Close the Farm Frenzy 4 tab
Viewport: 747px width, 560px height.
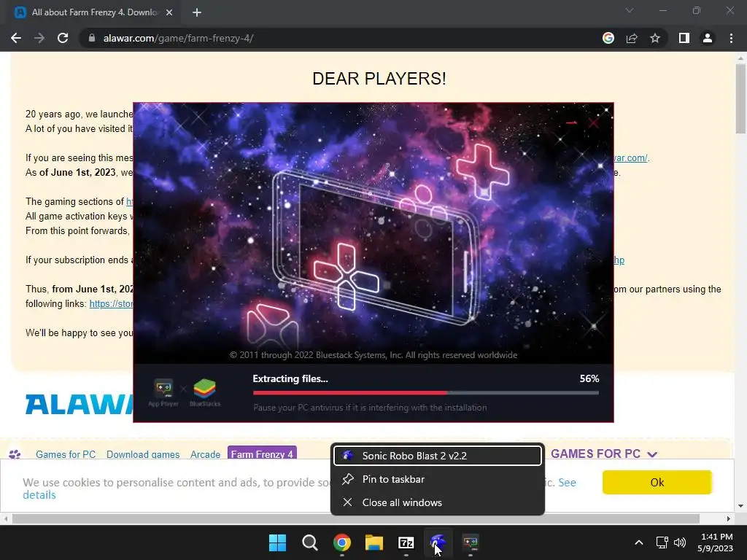click(169, 12)
